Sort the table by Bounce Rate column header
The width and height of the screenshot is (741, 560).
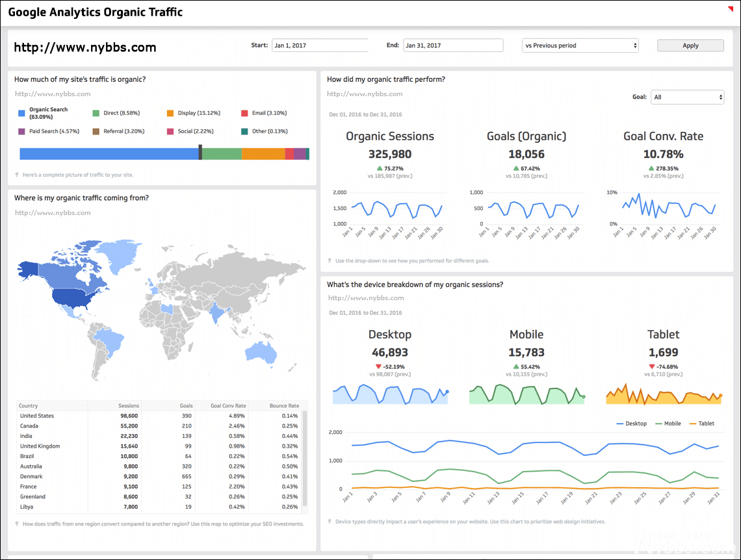tap(284, 406)
